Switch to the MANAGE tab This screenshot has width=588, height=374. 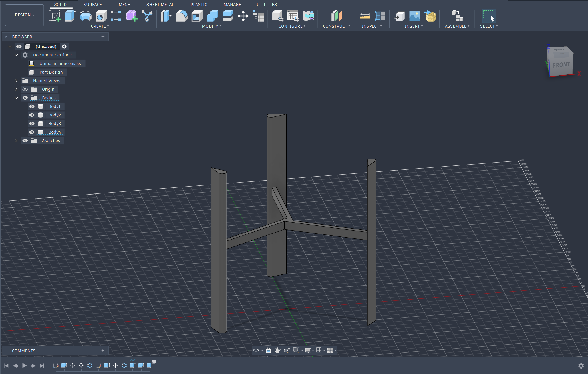point(232,5)
